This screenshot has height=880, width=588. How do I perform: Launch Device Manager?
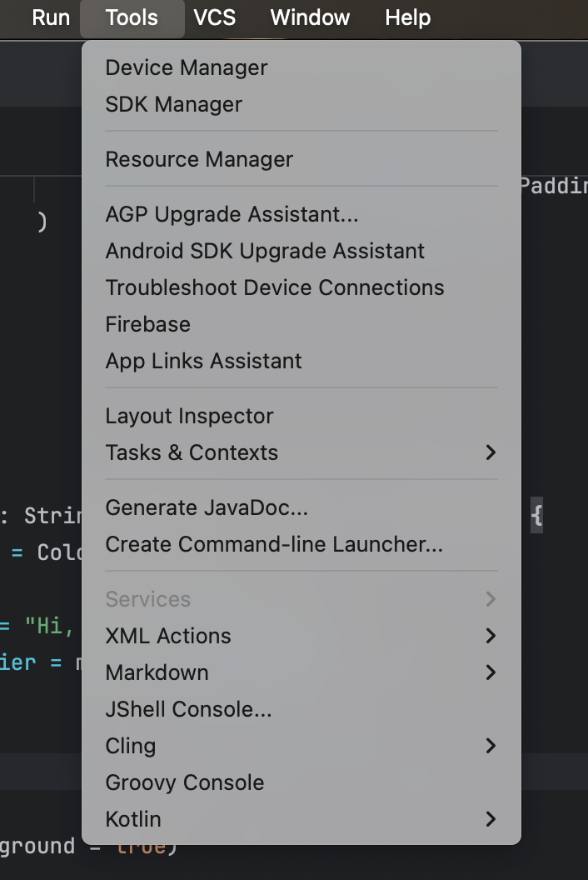pos(301,67)
